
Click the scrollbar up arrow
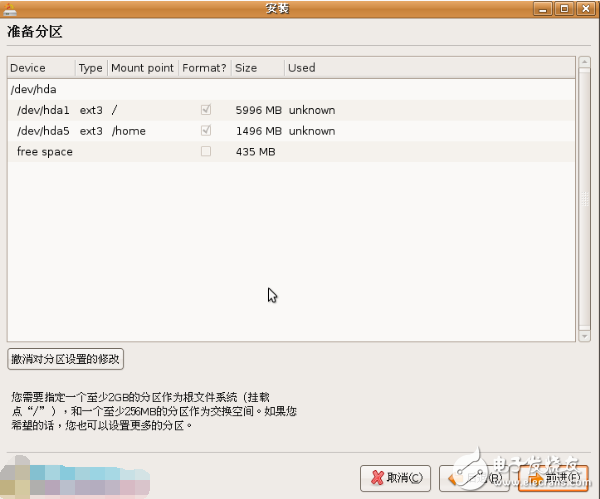click(x=584, y=62)
